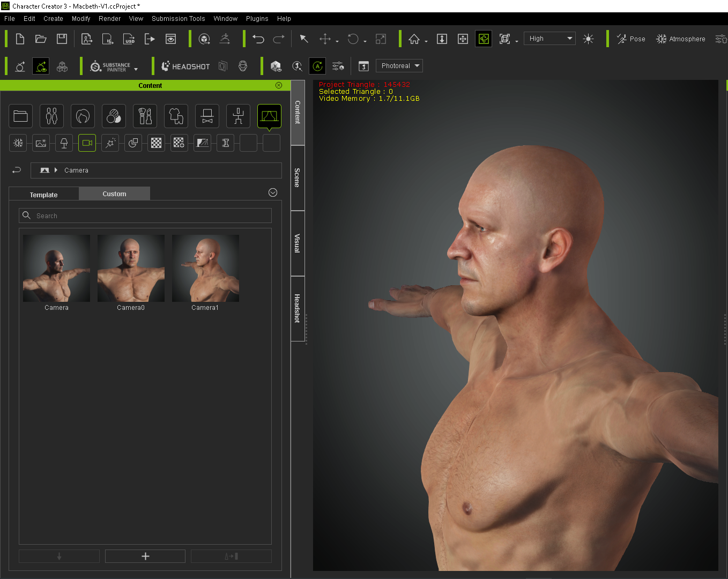Open the Plugins menu
Image resolution: width=728 pixels, height=579 pixels.
(257, 18)
